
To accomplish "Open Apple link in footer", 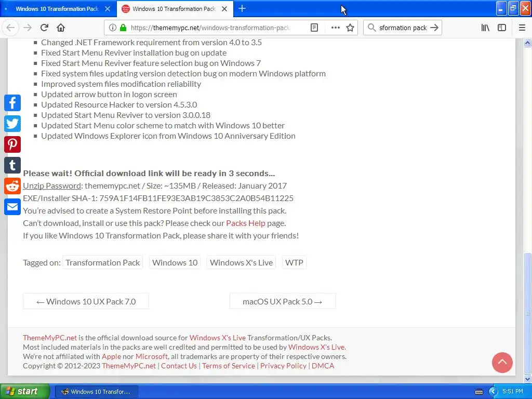I will tap(111, 356).
